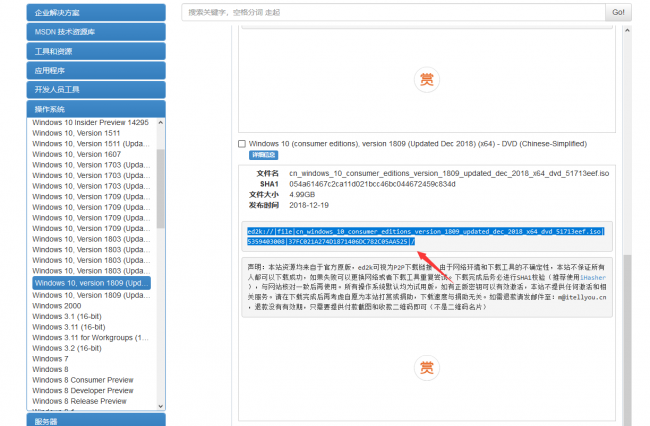Screen dimensions: 650x426
Task: Select Windows 10, Version 1511 (Upda... entry
Action: [x=91, y=143]
